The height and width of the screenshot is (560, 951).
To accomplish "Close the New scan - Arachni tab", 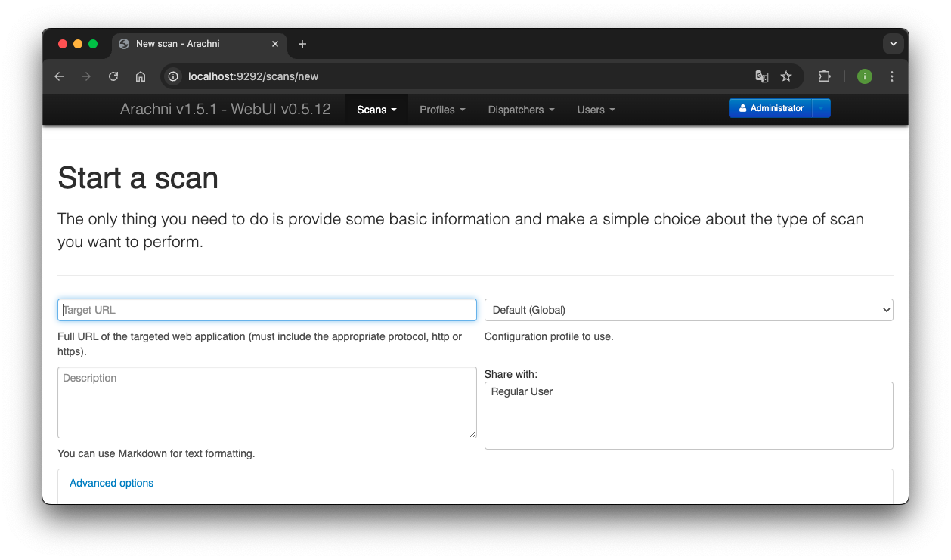I will coord(275,44).
